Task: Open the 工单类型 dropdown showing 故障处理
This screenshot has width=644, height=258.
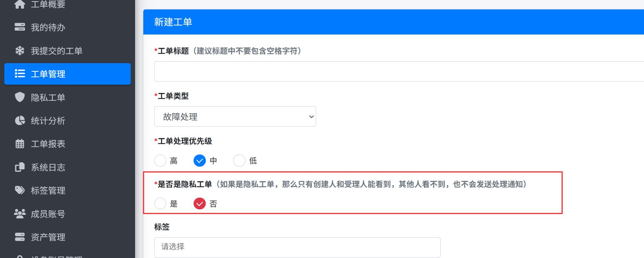Action: 235,116
